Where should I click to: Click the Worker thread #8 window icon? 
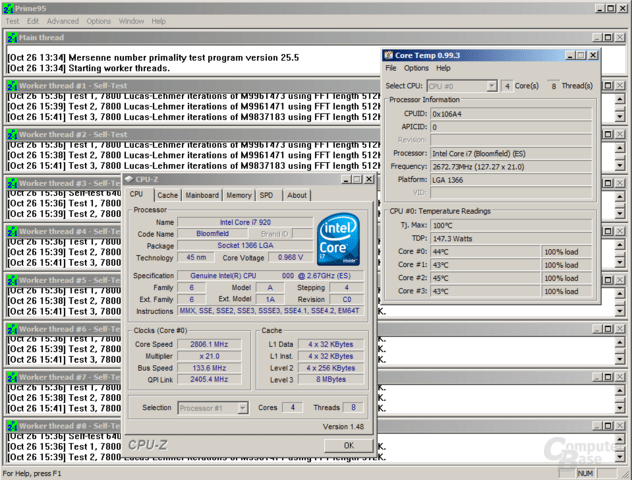click(x=12, y=426)
